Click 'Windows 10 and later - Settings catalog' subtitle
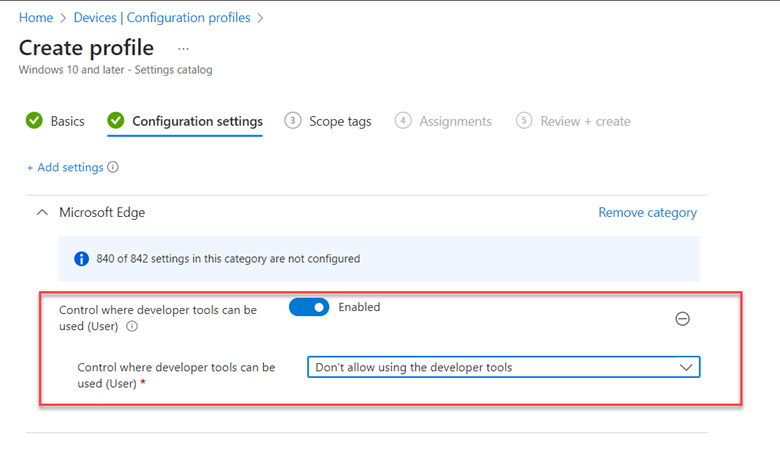 tap(115, 70)
